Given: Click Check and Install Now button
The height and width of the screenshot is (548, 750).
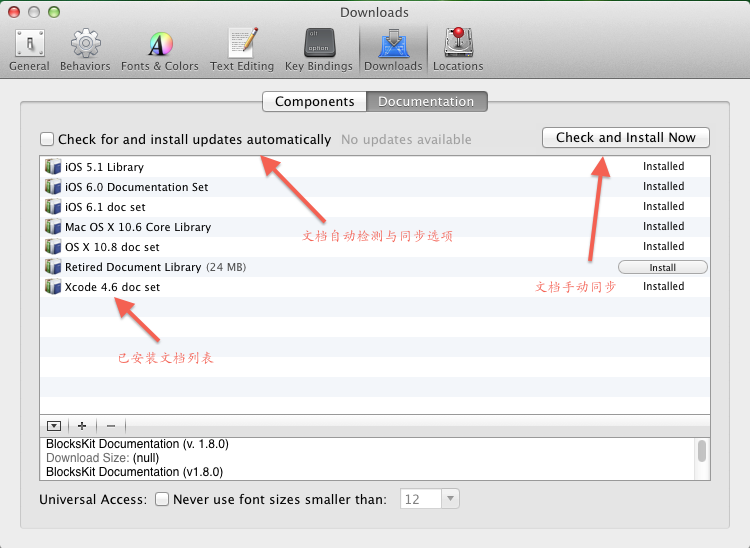Looking at the screenshot, I should click(x=626, y=138).
